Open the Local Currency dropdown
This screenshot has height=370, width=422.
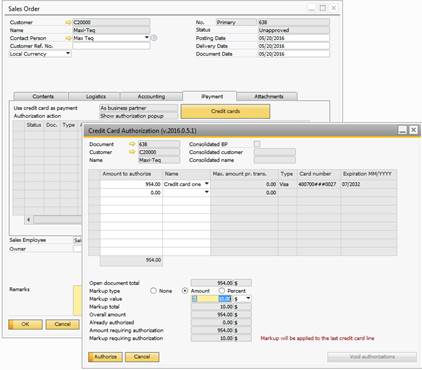pyautogui.click(x=68, y=53)
